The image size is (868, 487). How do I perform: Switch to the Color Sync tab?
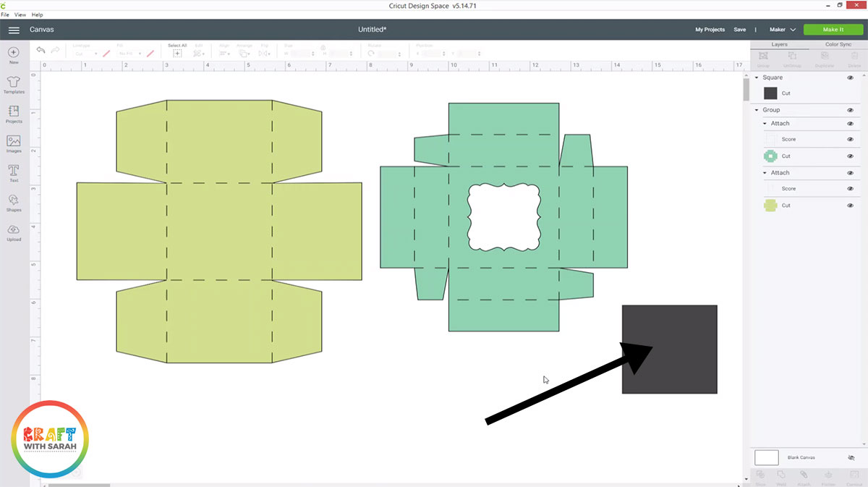tap(839, 44)
